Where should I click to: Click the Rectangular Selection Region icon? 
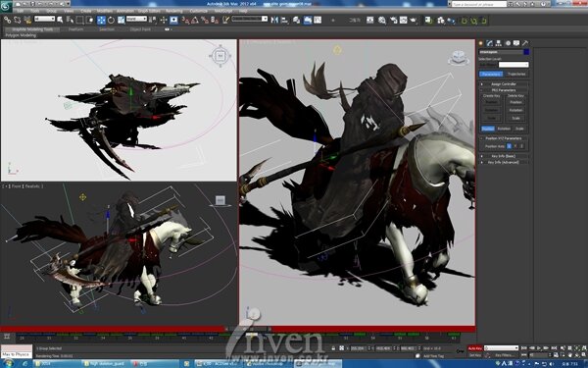tap(80, 20)
